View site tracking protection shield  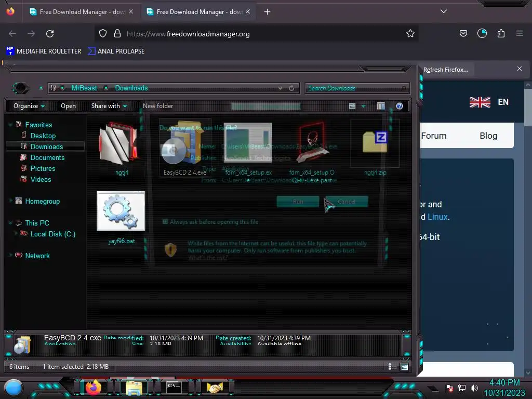[x=103, y=33]
